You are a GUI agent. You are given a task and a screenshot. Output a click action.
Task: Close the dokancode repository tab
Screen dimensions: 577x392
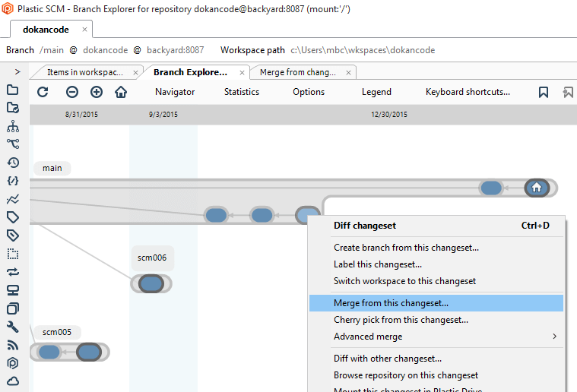[84, 30]
